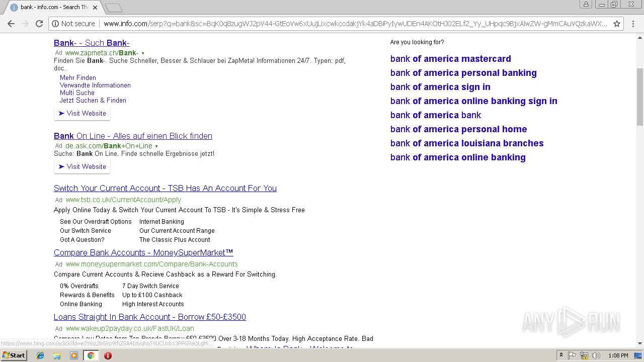Open 'See Our Overdraft Options' sitelink
Image resolution: width=644 pixels, height=362 pixels.
tap(96, 222)
